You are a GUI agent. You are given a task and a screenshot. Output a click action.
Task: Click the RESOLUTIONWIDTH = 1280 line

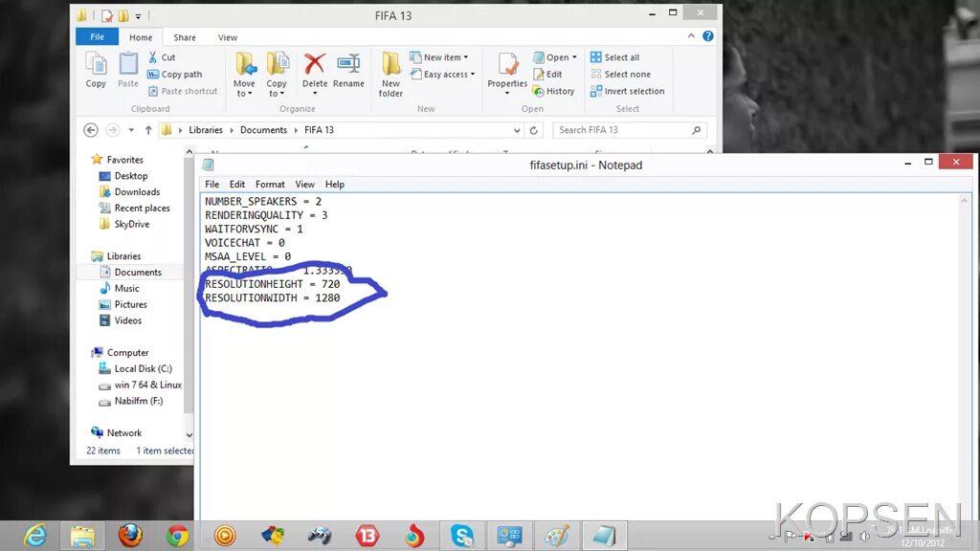(x=273, y=298)
